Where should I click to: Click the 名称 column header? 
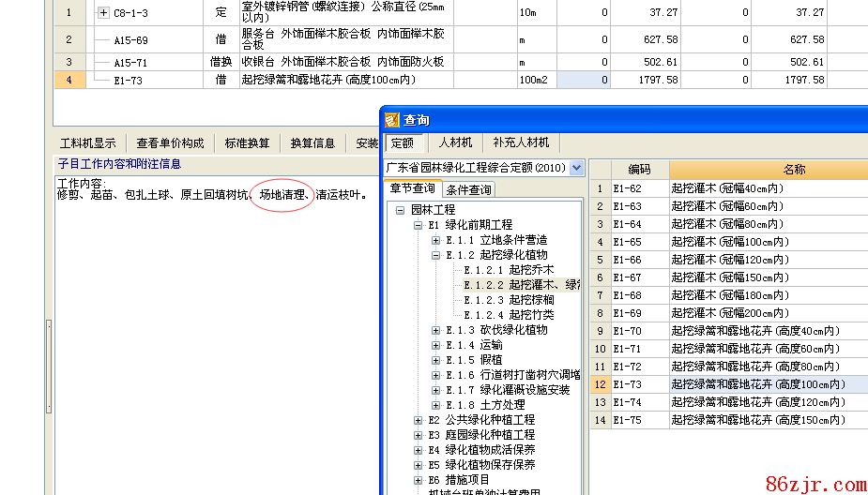794,170
